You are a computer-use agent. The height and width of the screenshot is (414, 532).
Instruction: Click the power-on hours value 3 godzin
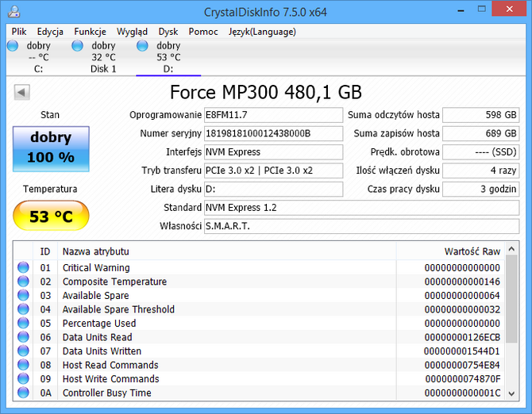[x=480, y=189]
